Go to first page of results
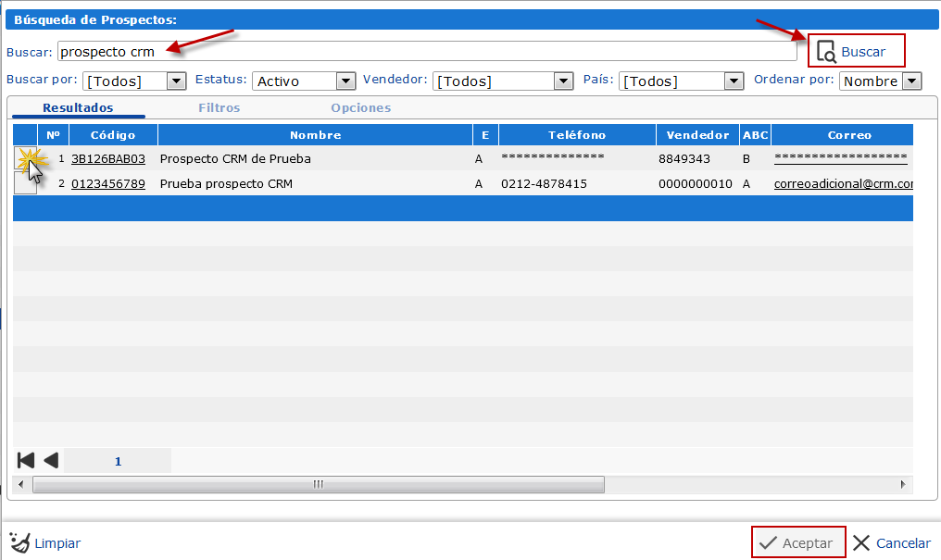Image resolution: width=941 pixels, height=560 pixels. [26, 460]
